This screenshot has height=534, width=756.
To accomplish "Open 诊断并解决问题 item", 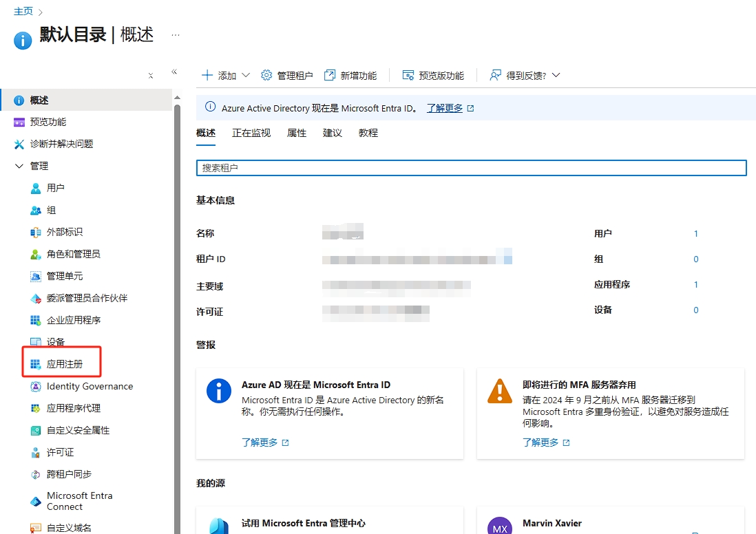I will pos(61,144).
